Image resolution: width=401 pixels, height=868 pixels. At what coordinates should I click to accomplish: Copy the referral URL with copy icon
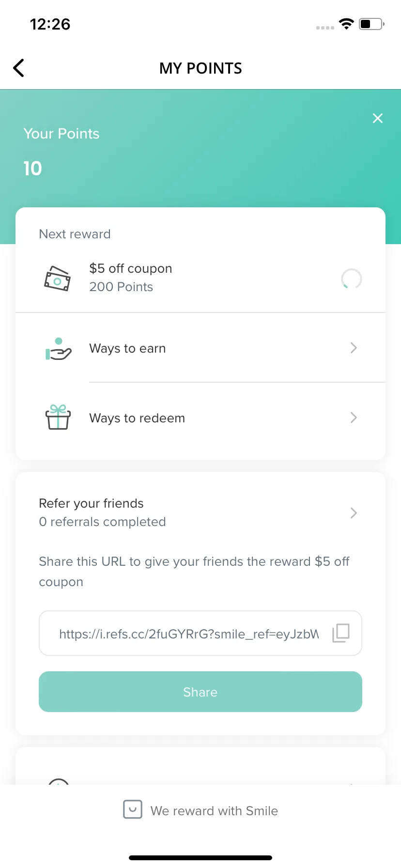click(x=341, y=633)
